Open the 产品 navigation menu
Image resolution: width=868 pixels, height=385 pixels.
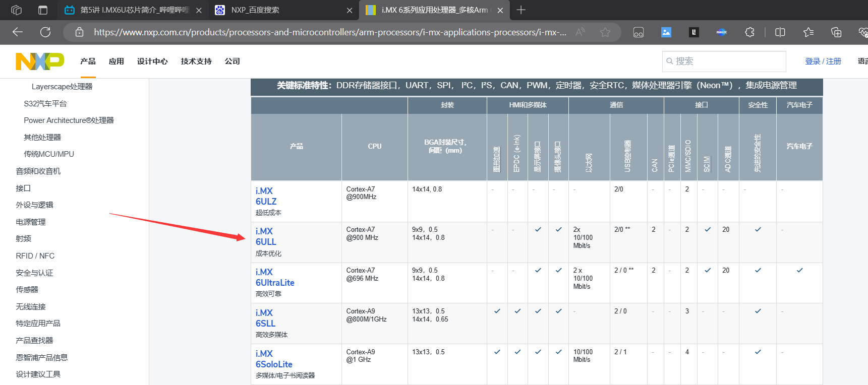tap(88, 61)
